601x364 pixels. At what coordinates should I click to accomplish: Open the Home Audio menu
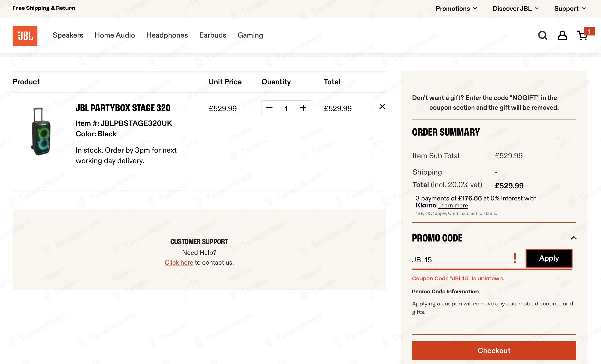[x=115, y=35]
